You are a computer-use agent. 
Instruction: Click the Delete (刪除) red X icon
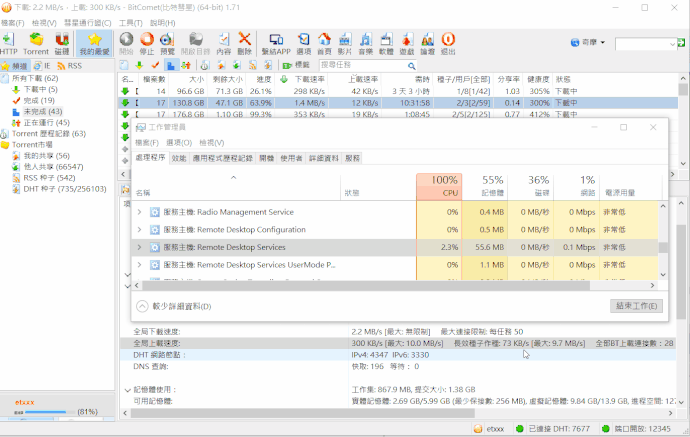(244, 44)
